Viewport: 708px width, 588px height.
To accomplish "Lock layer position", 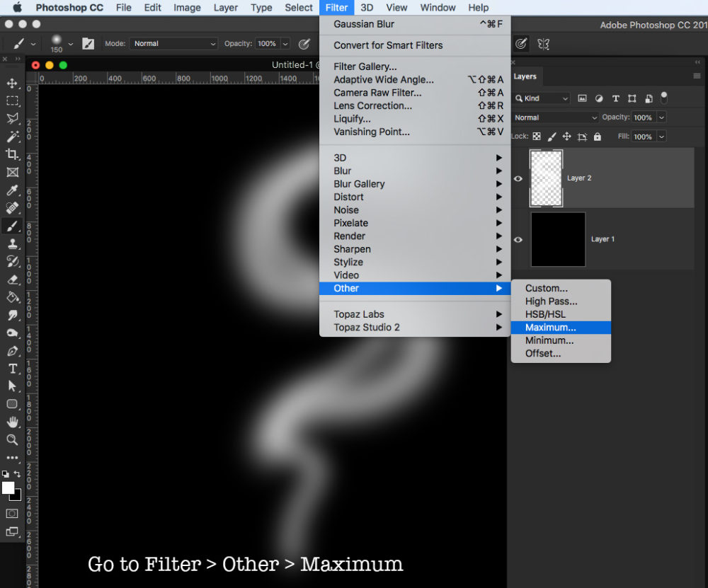I will tap(566, 137).
